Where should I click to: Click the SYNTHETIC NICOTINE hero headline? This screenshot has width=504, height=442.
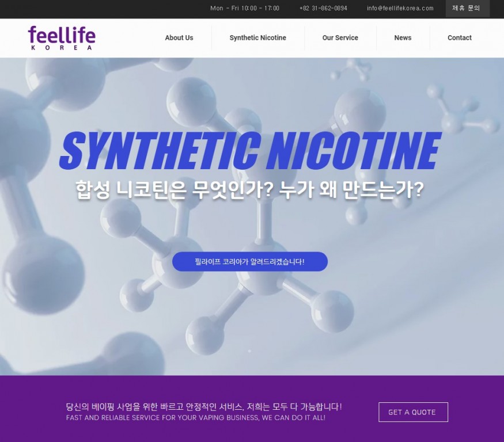pyautogui.click(x=250, y=151)
